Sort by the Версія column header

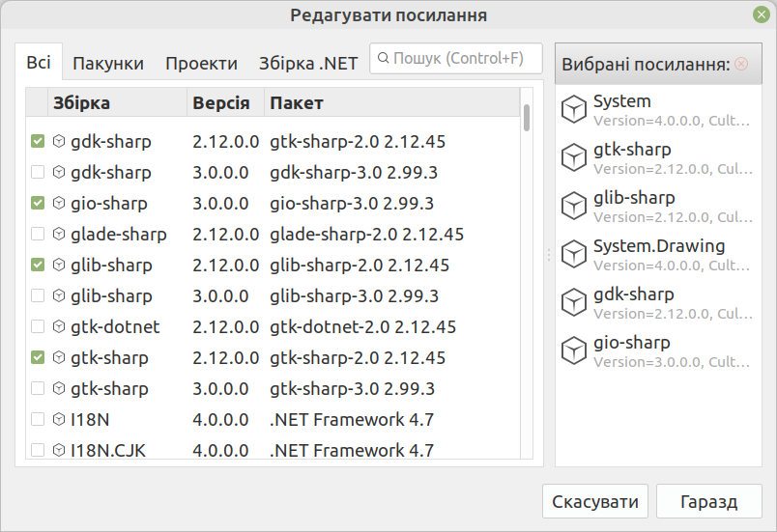tap(225, 103)
